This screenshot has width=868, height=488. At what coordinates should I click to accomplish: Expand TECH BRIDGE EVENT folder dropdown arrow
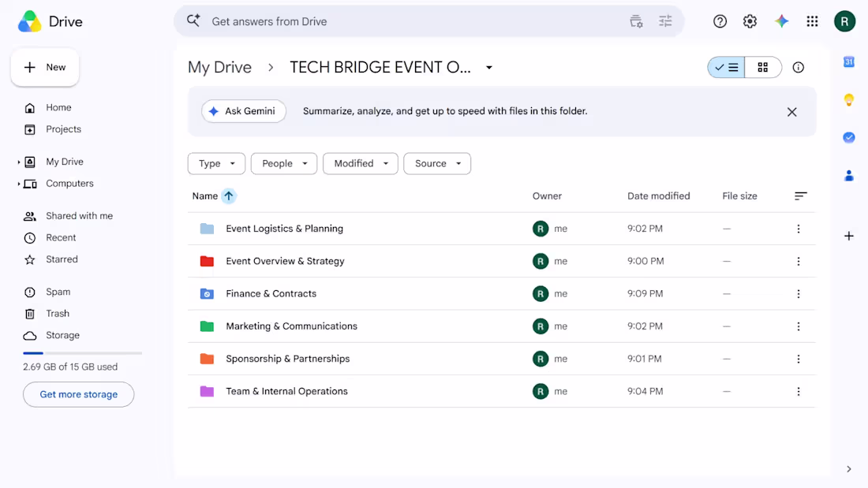489,68
